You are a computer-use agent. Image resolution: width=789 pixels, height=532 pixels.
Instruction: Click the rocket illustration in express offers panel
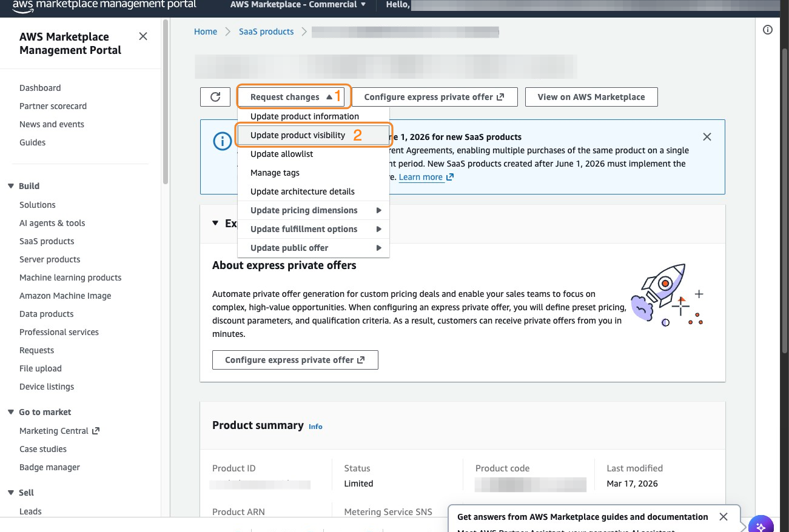click(x=667, y=295)
